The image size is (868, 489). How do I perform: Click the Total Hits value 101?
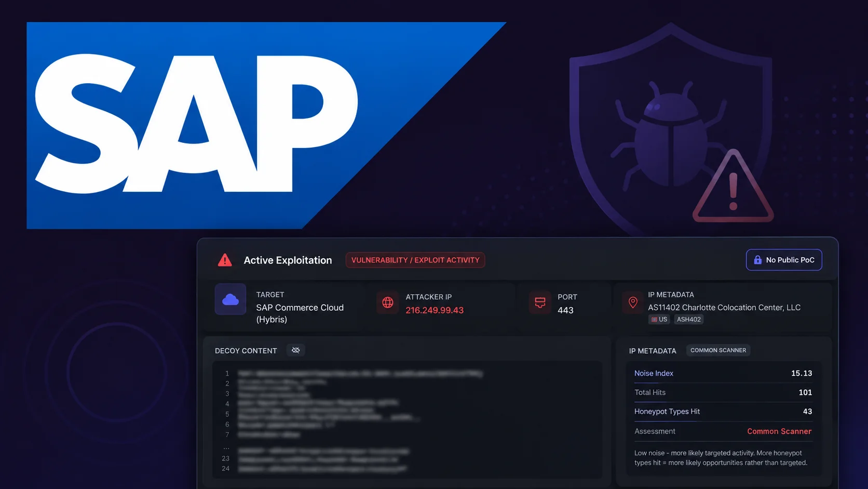click(805, 392)
